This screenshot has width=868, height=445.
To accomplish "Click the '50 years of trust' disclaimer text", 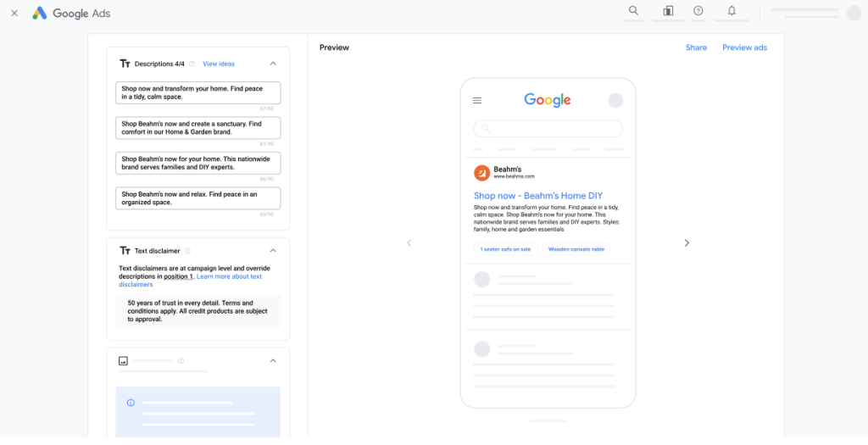I will (198, 311).
